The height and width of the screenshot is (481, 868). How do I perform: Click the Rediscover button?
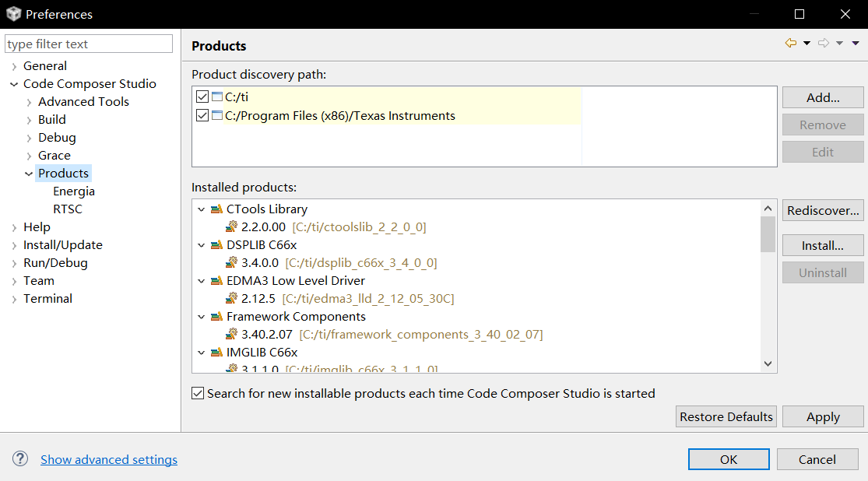(823, 210)
